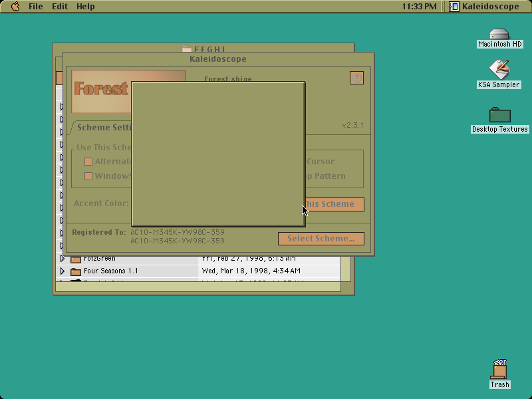Click the Registered To label
Viewport: 532px width, 399px height.
coord(98,232)
